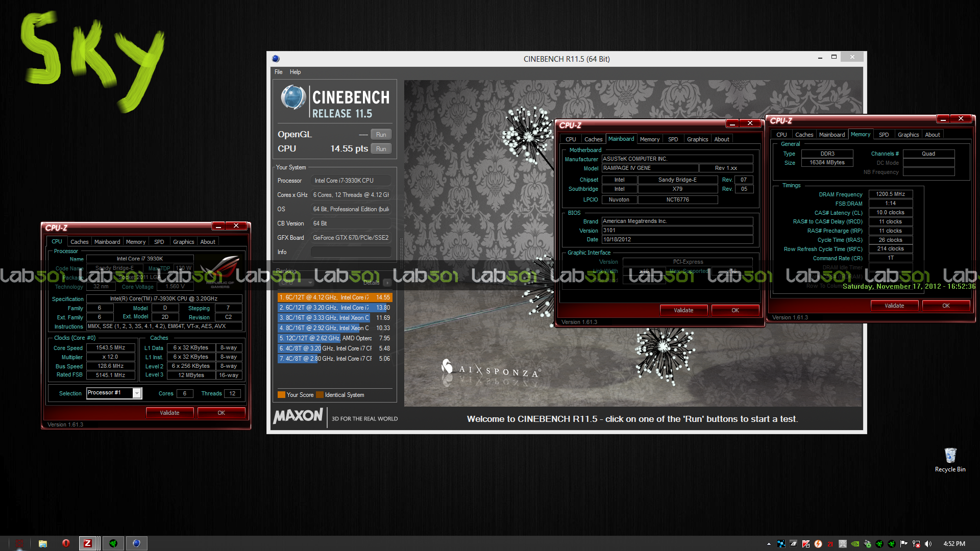The image size is (980, 551).
Task: Open the Kaspersky tray icon
Action: pyautogui.click(x=806, y=544)
